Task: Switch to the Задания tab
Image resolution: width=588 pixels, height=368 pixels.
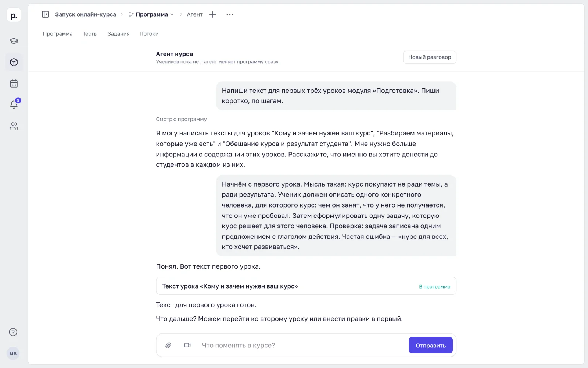Action: point(118,34)
